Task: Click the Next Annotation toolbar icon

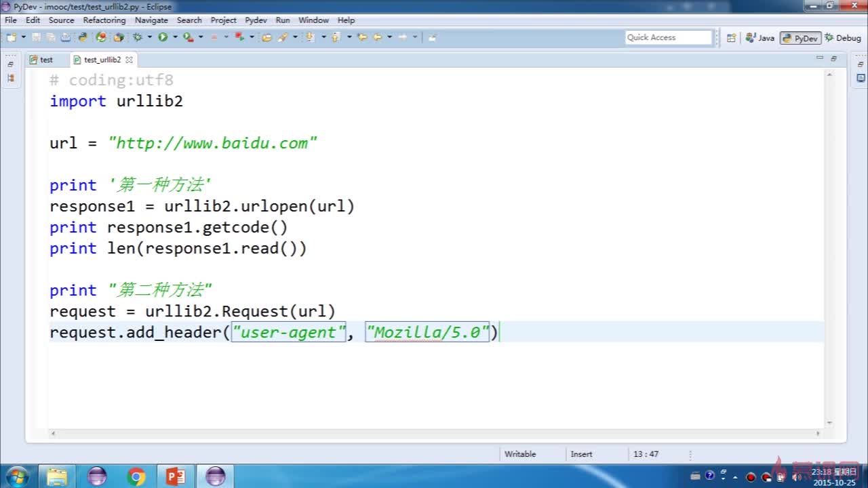Action: (309, 37)
